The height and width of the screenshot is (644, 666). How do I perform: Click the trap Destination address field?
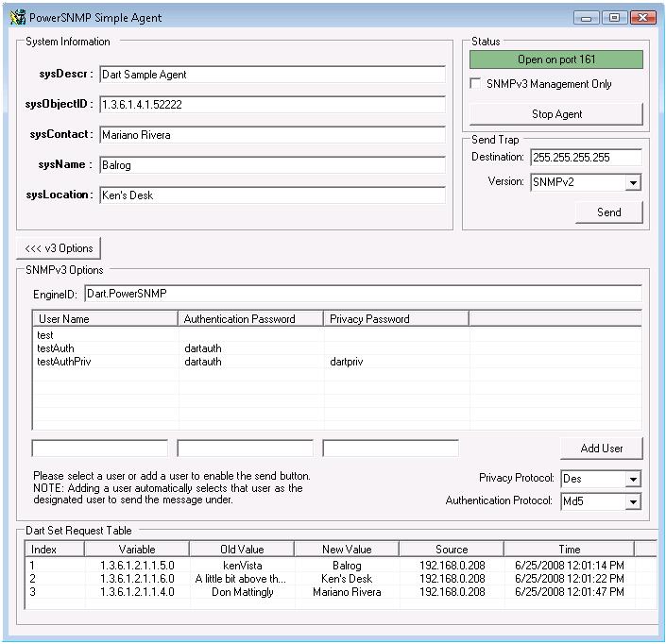point(586,158)
